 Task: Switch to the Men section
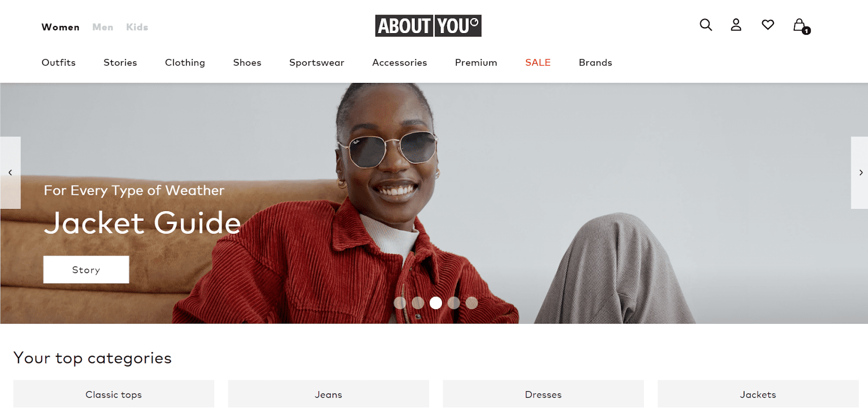click(x=103, y=27)
